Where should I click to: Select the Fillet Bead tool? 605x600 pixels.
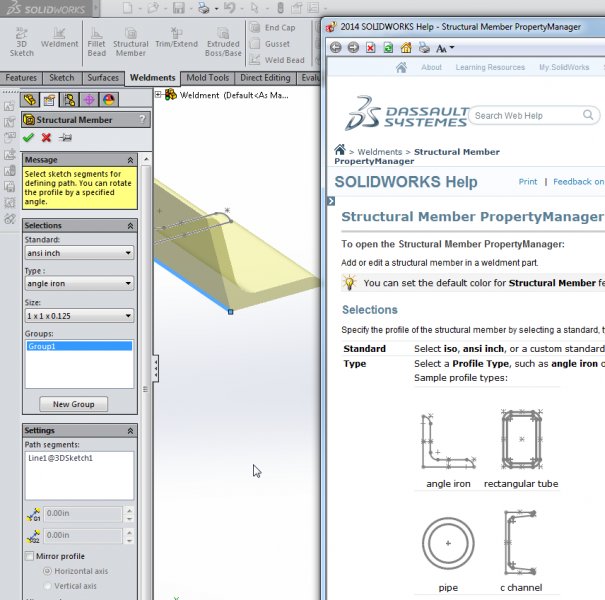coord(96,42)
